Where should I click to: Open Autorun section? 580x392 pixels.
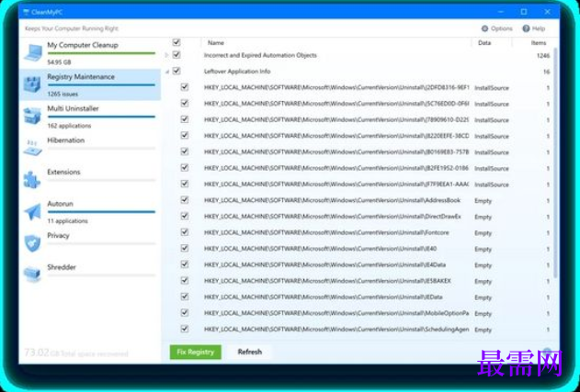pyautogui.click(x=90, y=212)
